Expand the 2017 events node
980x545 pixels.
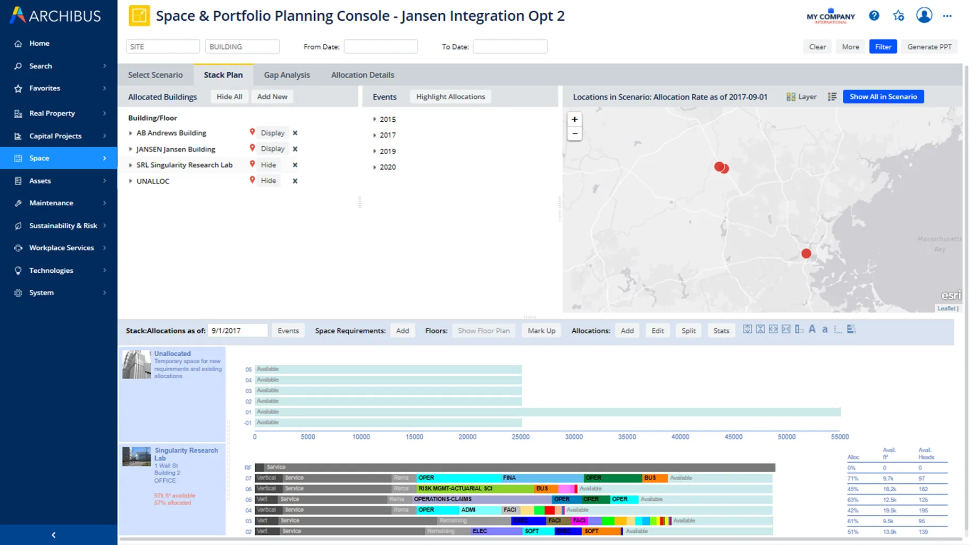click(375, 136)
